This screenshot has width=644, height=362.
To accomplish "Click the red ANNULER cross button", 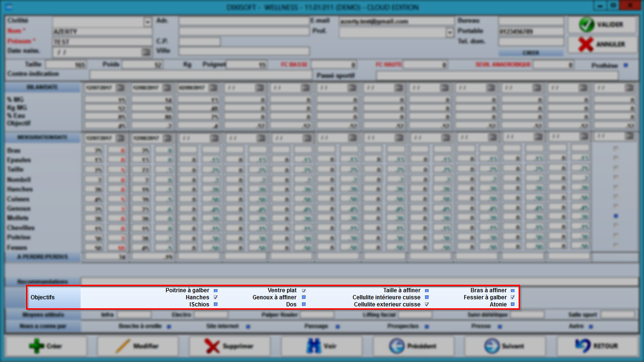I will pyautogui.click(x=602, y=44).
